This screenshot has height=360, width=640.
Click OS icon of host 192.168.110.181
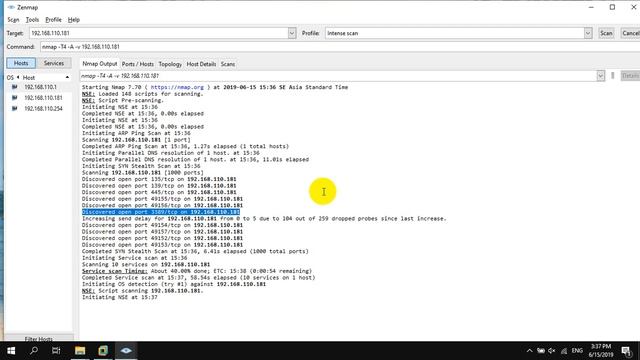coord(15,98)
